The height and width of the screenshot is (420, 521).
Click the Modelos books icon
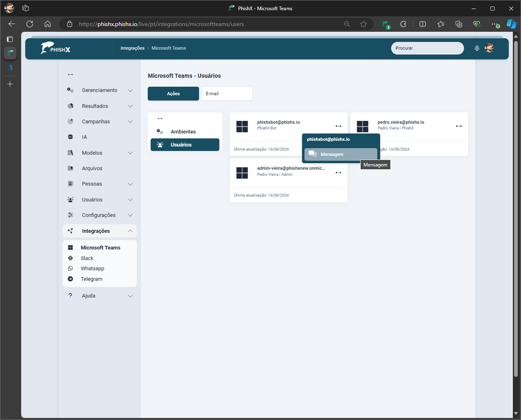(70, 153)
